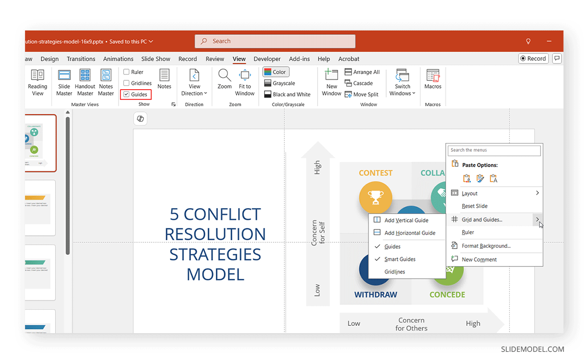Open the Macros button
The image size is (588, 364).
[433, 79]
